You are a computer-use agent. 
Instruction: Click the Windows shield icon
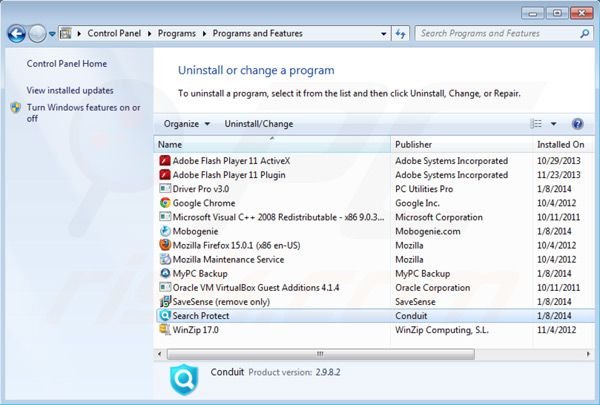[16, 108]
